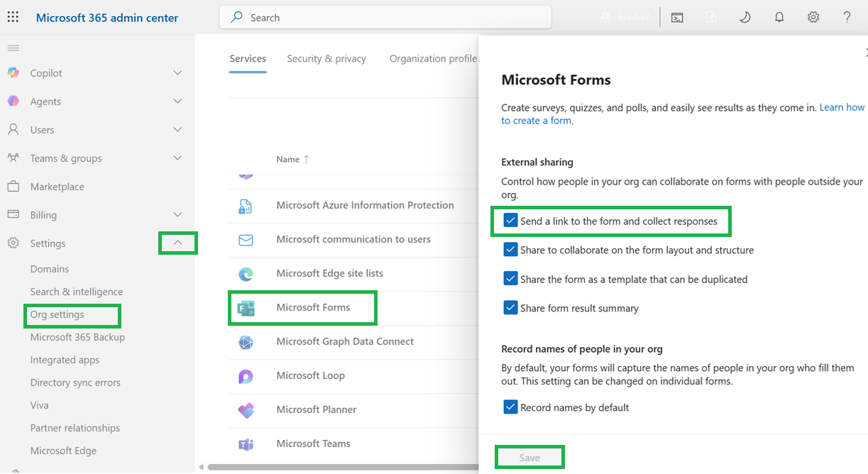Click the Agents icon in sidebar
Image resolution: width=868 pixels, height=474 pixels.
click(13, 101)
